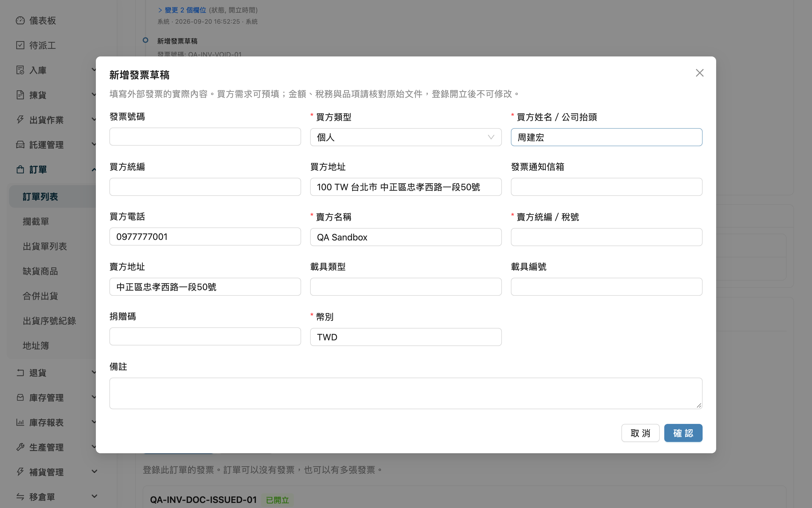Click the 補貨管理 lightning icon
The height and width of the screenshot is (508, 812).
pos(20,472)
